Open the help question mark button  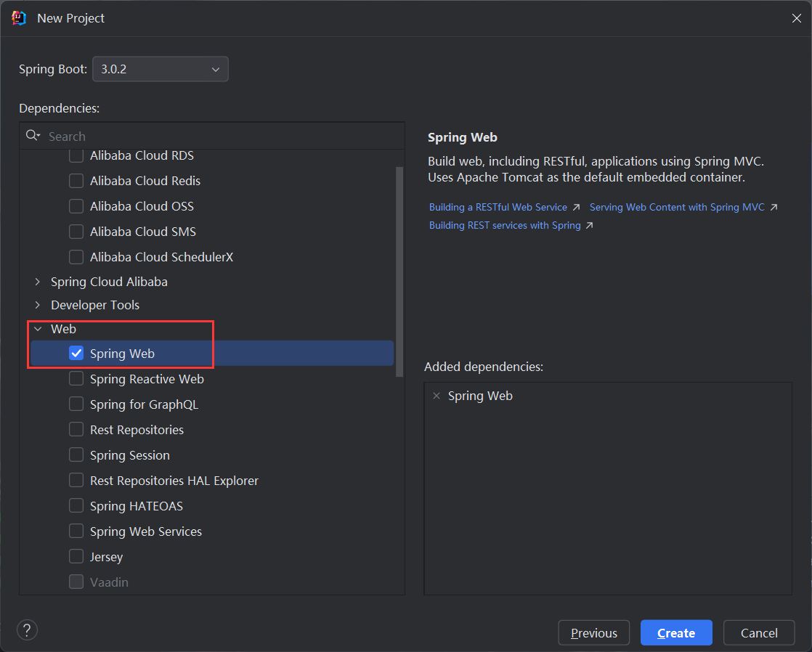tap(27, 630)
